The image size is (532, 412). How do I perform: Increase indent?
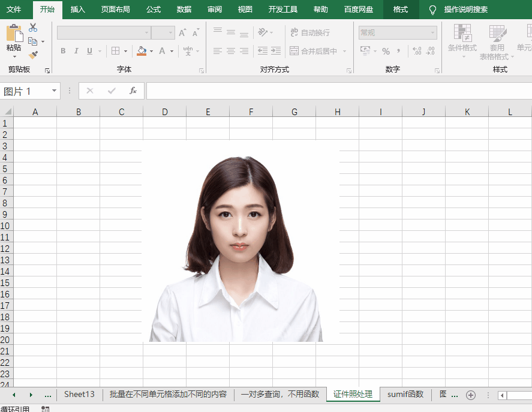tap(276, 51)
